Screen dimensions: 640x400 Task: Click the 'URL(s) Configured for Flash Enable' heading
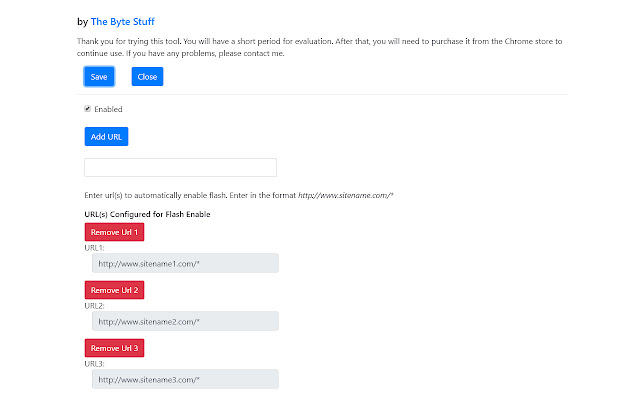pyautogui.click(x=147, y=214)
